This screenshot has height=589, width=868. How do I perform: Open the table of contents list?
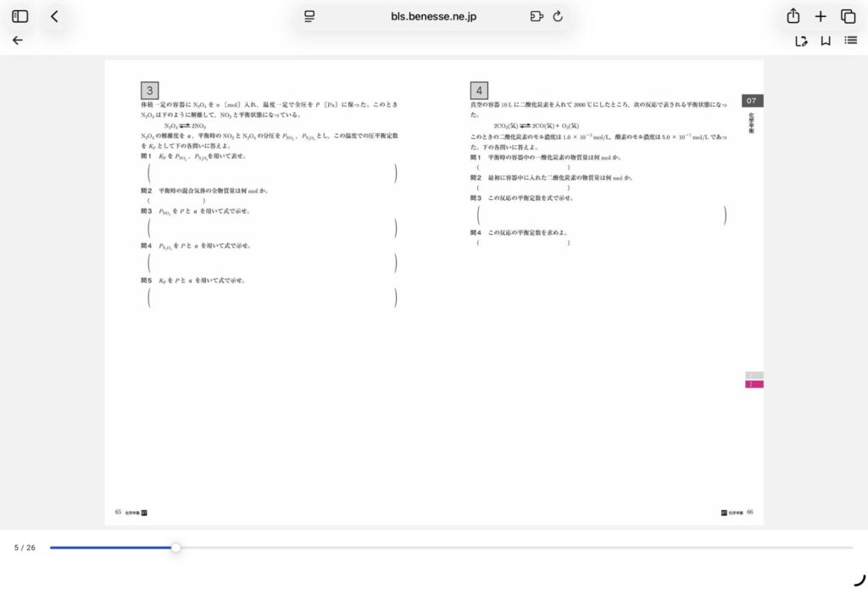click(x=850, y=40)
